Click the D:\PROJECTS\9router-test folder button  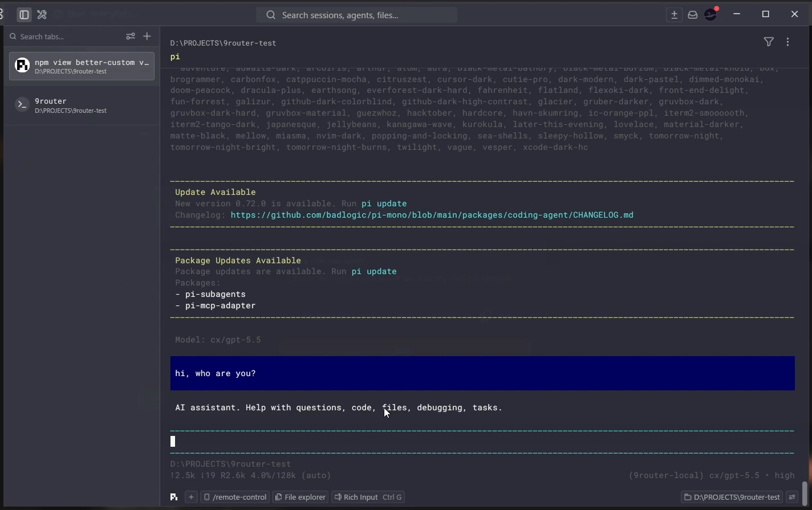pyautogui.click(x=732, y=497)
